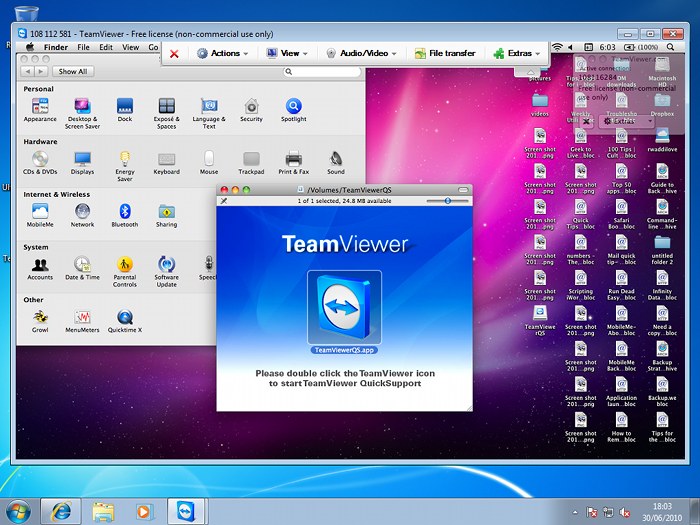The width and height of the screenshot is (700, 525).
Task: Open the Security preference pane
Action: [251, 110]
